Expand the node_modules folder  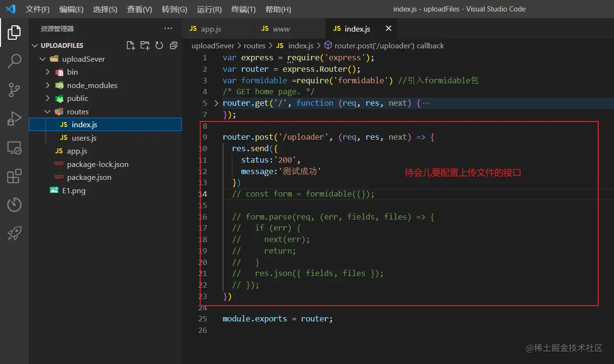pos(47,85)
